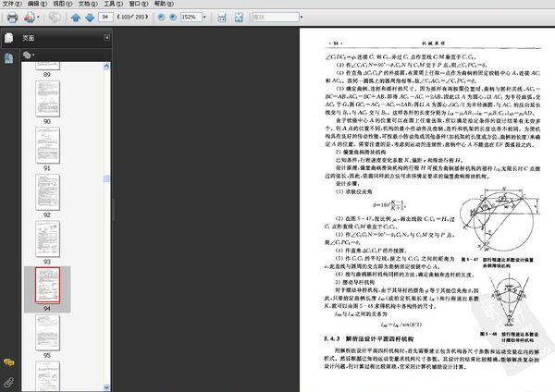
Task: Select the page 92 thumbnail
Action: click(x=47, y=192)
